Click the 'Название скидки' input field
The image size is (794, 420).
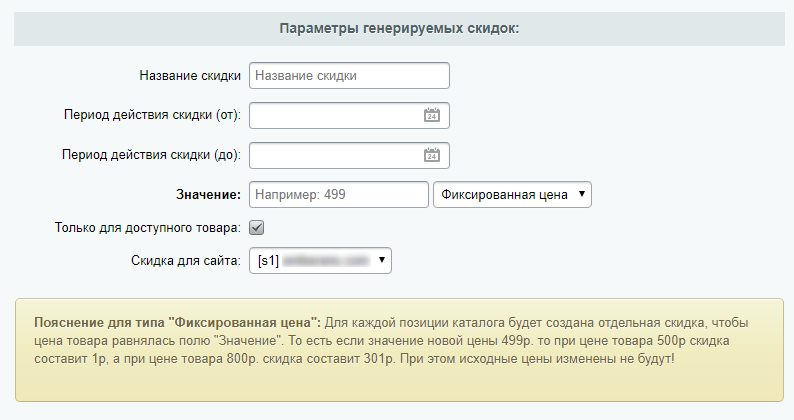pos(348,76)
